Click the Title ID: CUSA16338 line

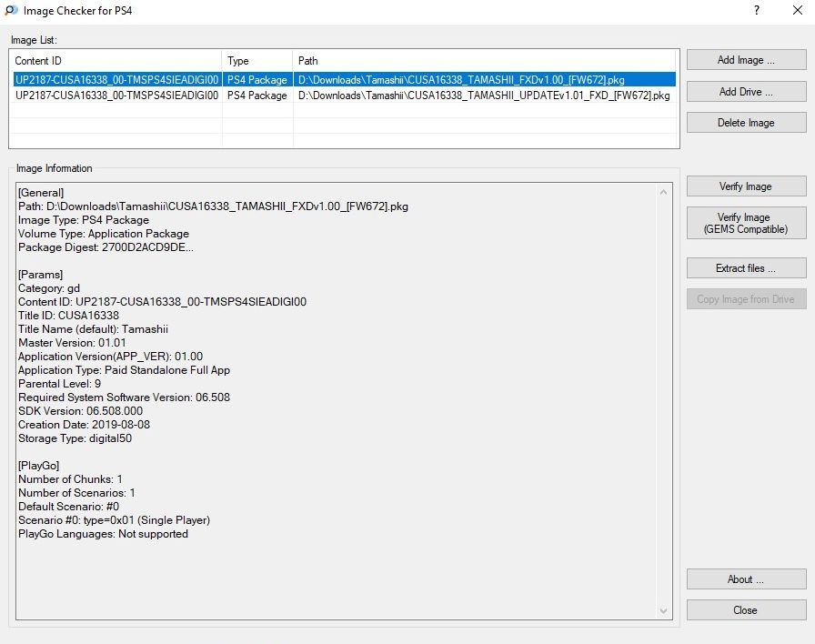68,316
